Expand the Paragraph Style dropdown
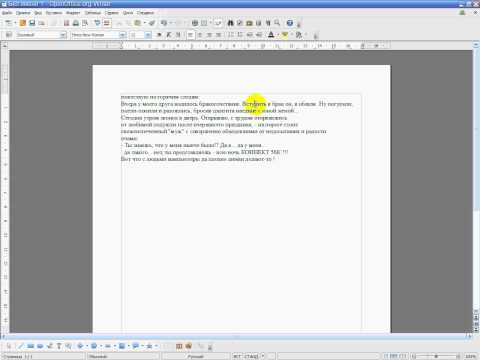This screenshot has height=360, width=480. 63,35
